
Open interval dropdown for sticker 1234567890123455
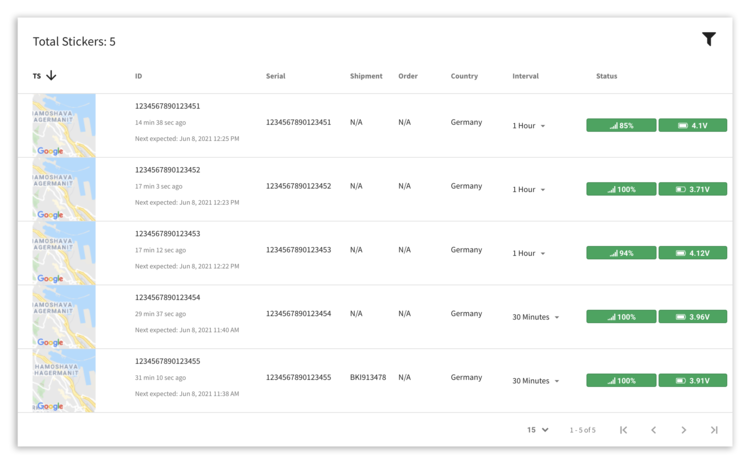[536, 381]
